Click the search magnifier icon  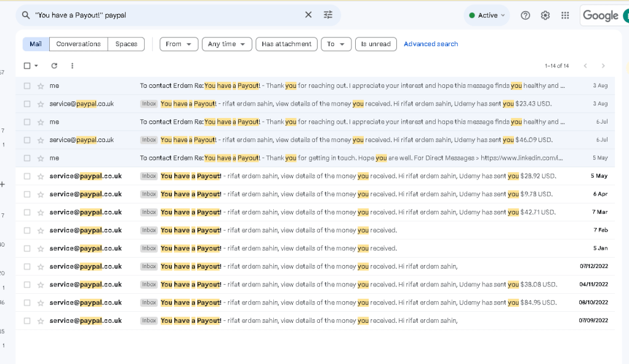coord(26,15)
